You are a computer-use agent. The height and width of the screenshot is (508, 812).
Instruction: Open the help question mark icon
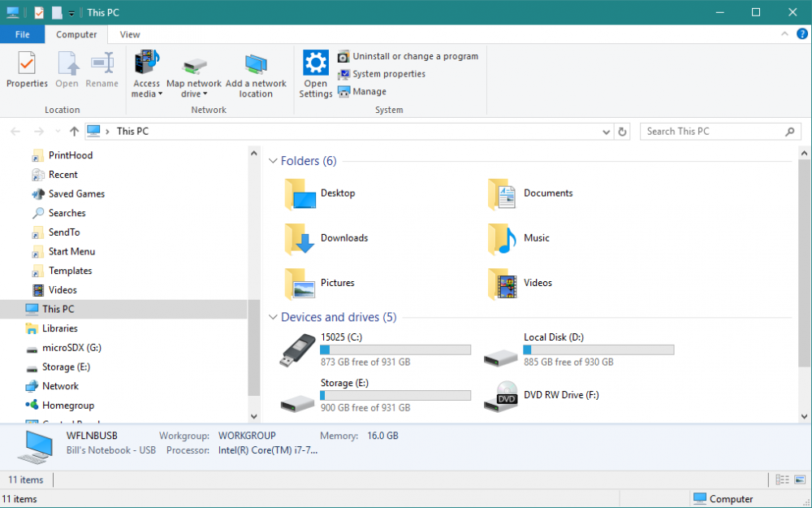coord(801,34)
